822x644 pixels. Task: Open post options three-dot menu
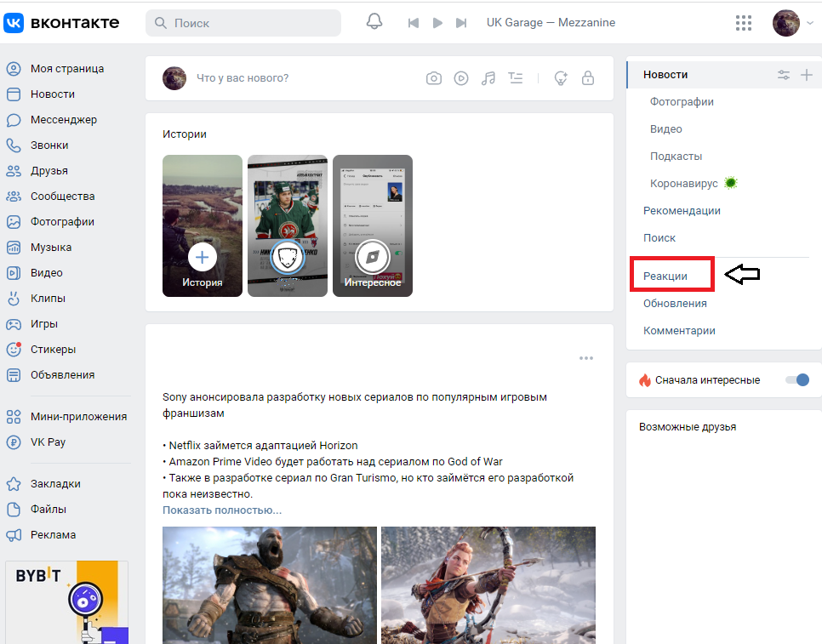[x=586, y=358]
